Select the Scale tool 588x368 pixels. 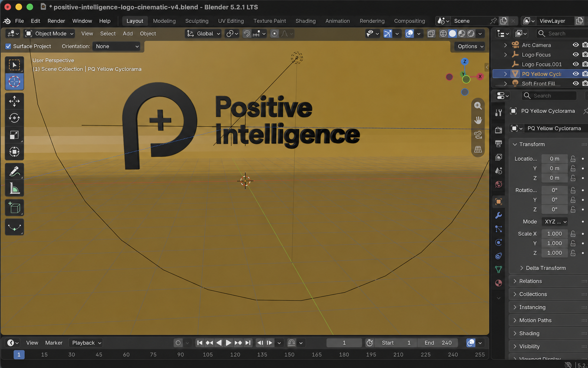[14, 135]
